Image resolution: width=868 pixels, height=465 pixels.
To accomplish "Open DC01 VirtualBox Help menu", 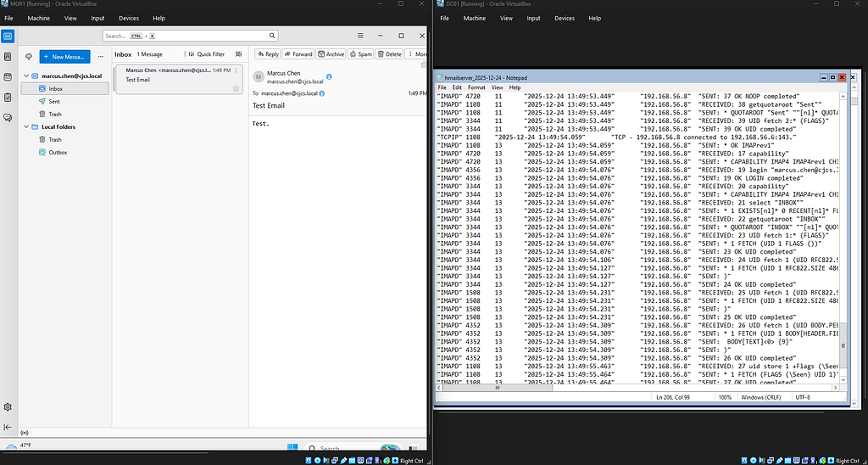I will tap(594, 19).
